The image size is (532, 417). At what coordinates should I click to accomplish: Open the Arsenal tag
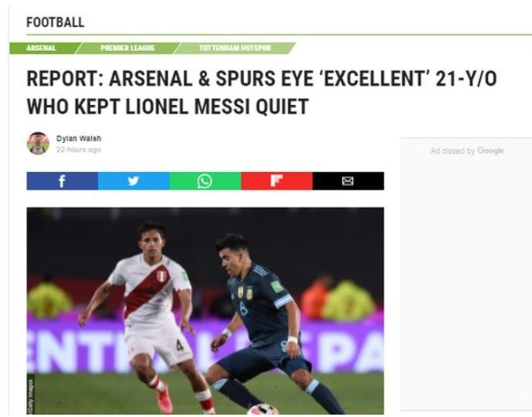coord(41,48)
